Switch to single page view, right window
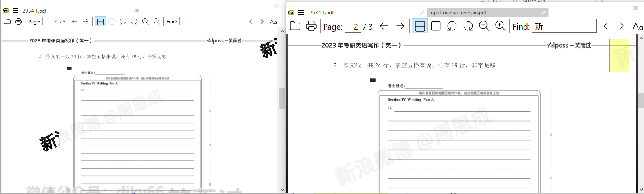Image resolution: width=644 pixels, height=194 pixels. pyautogui.click(x=436, y=26)
